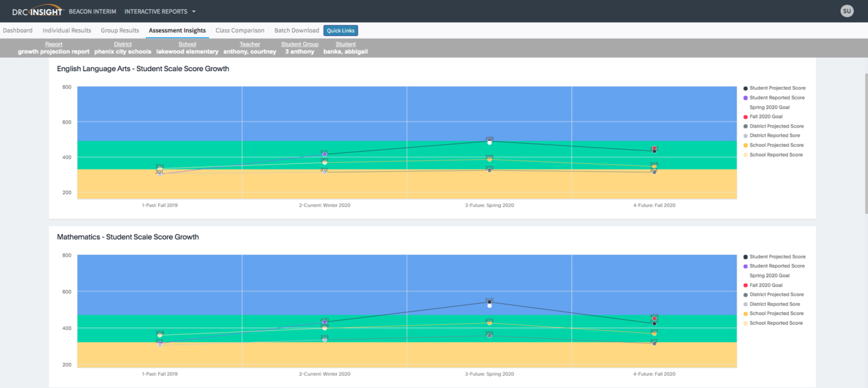
Task: Click the yellow School Projected Score dot in ELA legend
Action: coord(747,145)
